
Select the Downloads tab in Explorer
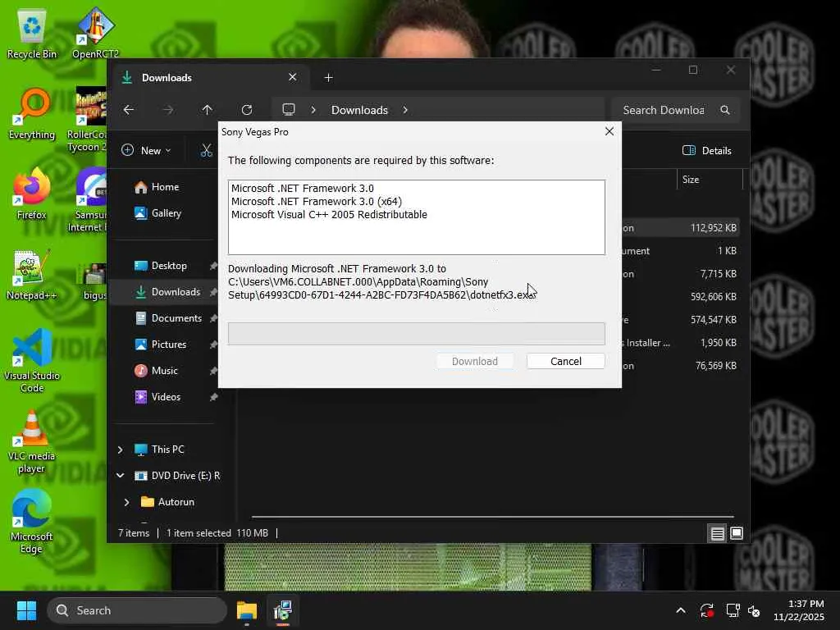point(209,78)
